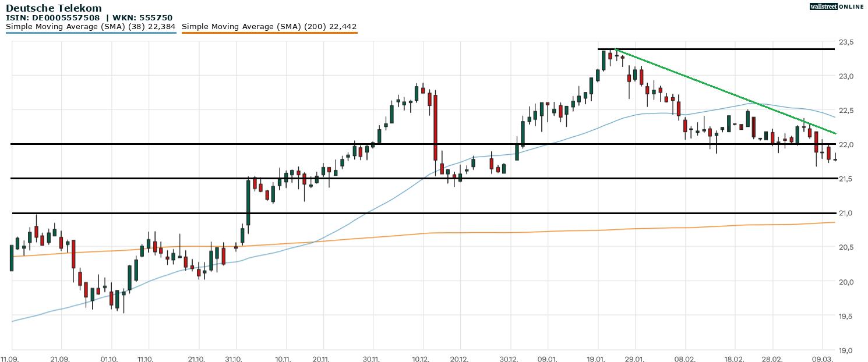This screenshot has width=868, height=362.
Task: Click the WKN 555750 text
Action: (x=143, y=18)
